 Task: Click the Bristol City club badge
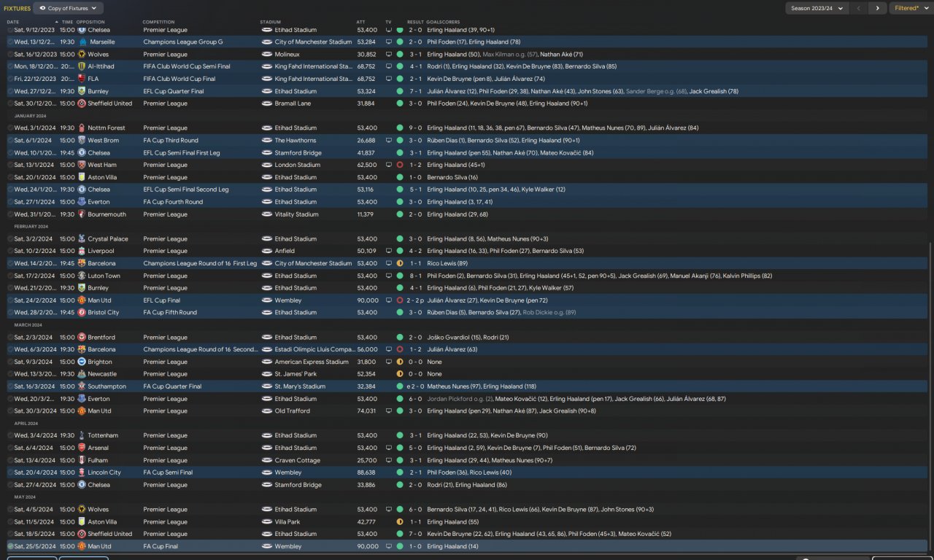point(82,313)
